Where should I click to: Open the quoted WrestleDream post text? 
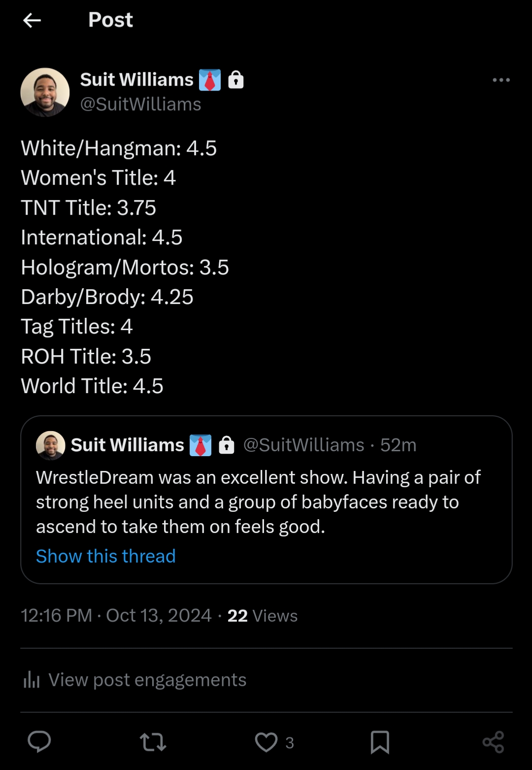point(258,502)
